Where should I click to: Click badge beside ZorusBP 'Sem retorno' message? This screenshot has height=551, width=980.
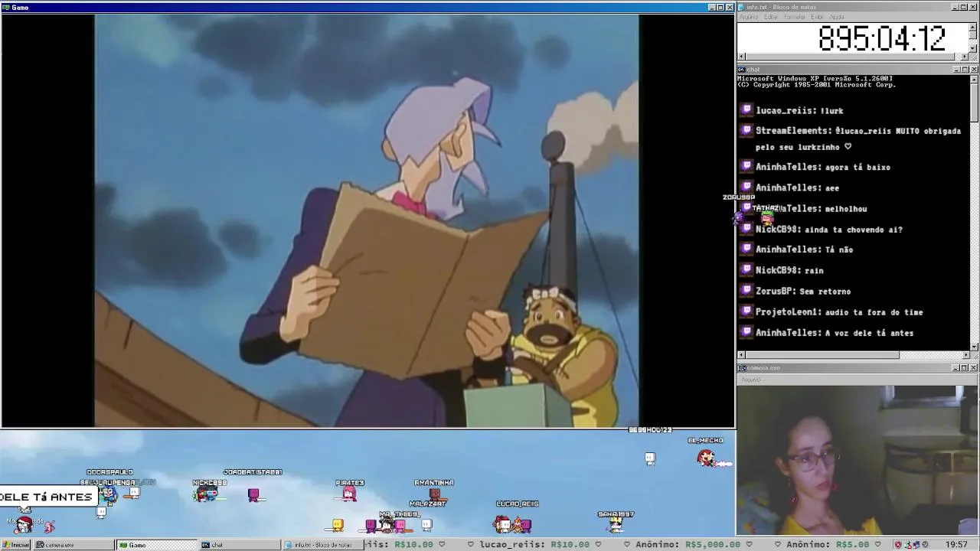(x=746, y=291)
